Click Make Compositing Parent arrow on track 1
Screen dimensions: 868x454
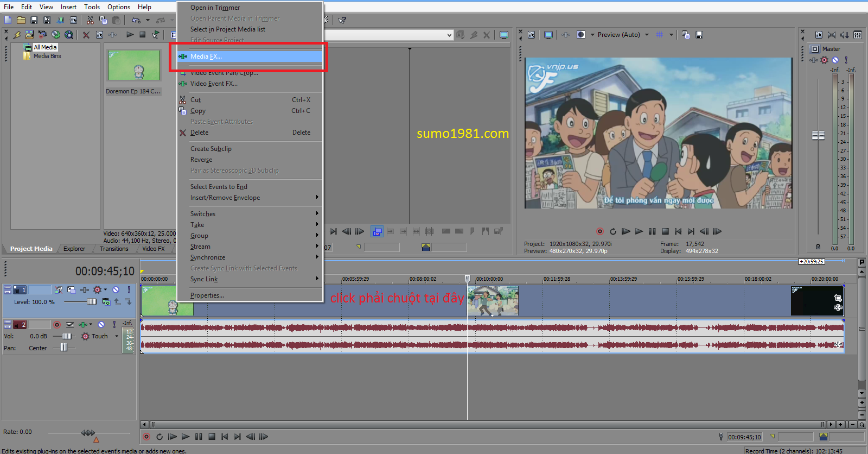pos(118,302)
